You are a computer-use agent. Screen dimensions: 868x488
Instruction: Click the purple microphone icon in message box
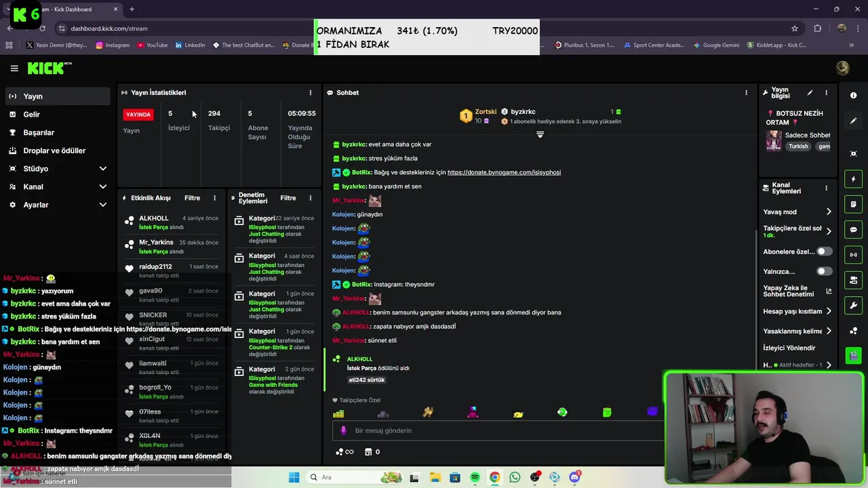[x=343, y=430]
